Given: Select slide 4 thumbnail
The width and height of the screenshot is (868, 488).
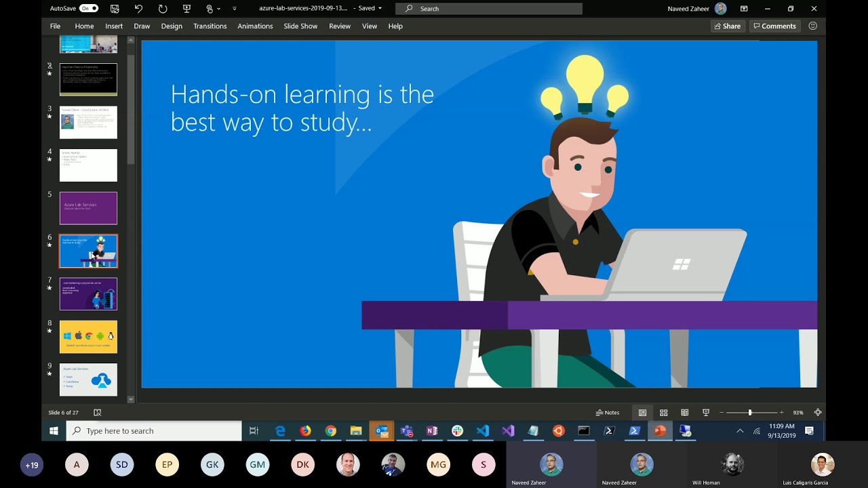Looking at the screenshot, I should (88, 165).
